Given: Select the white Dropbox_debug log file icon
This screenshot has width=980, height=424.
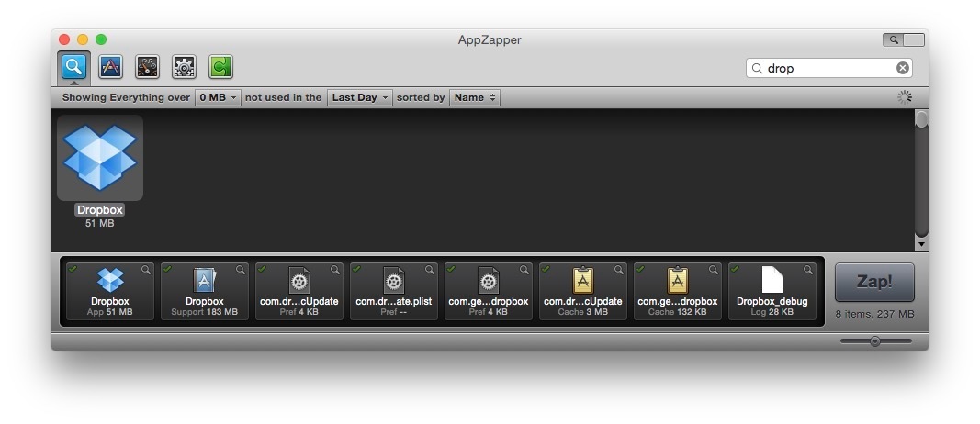Looking at the screenshot, I should 772,280.
